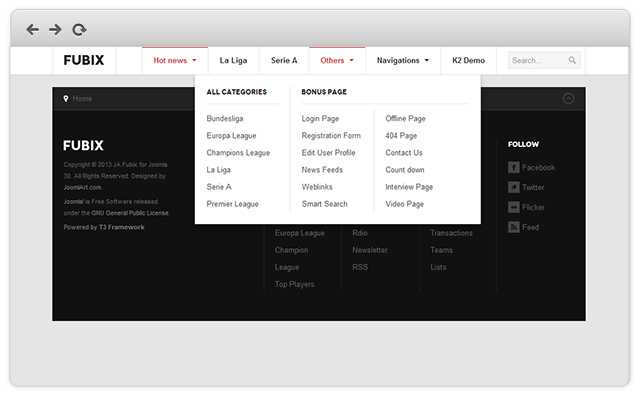Go to Video Page
640x395 pixels.
(404, 204)
